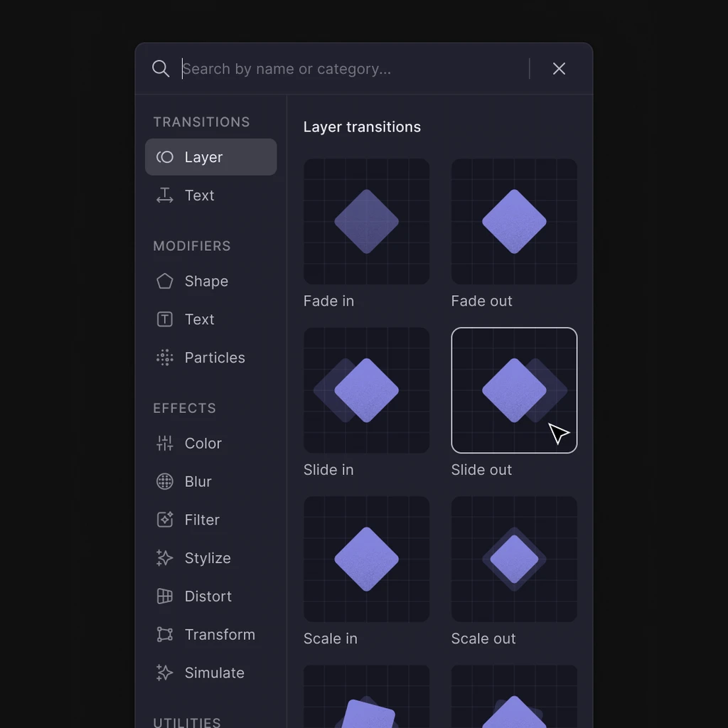The height and width of the screenshot is (728, 728).
Task: Select the Blur effect icon
Action: 164,481
